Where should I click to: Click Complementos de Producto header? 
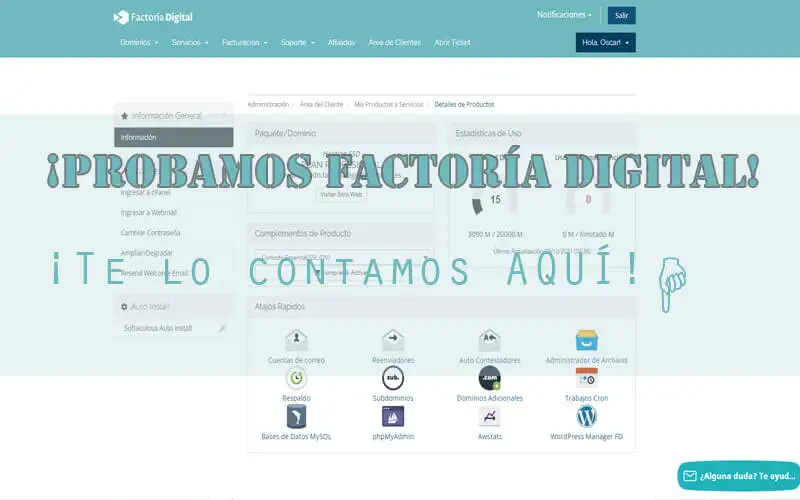[341, 234]
